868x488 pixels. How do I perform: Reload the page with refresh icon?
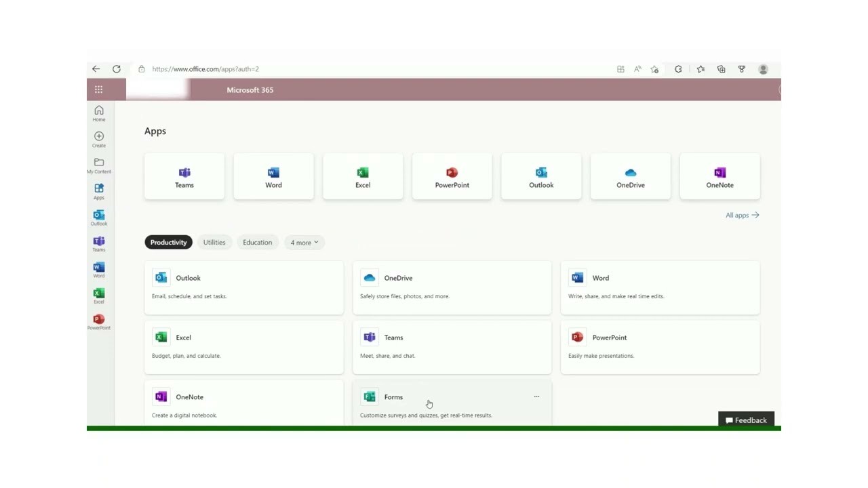click(x=117, y=69)
